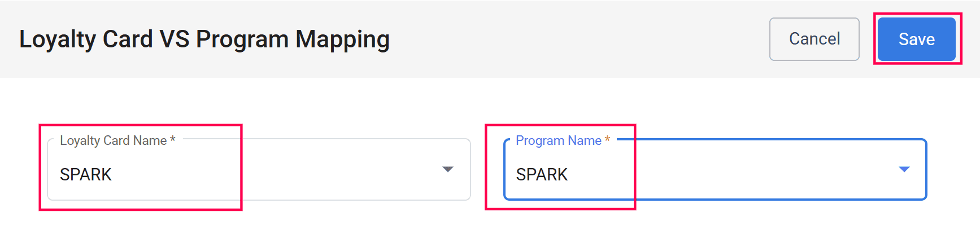Image resolution: width=980 pixels, height=252 pixels.
Task: Click the word Mapping in the page heading
Action: [x=342, y=39]
